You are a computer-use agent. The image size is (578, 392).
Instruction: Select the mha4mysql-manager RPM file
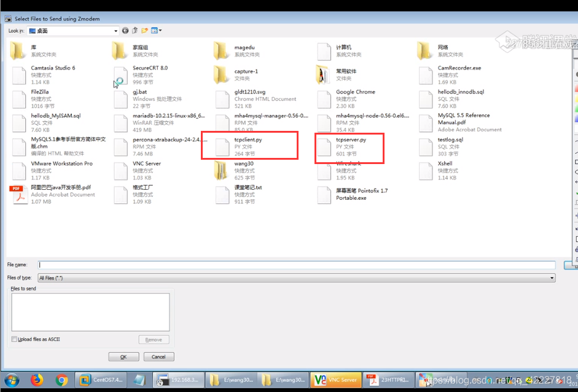click(262, 122)
